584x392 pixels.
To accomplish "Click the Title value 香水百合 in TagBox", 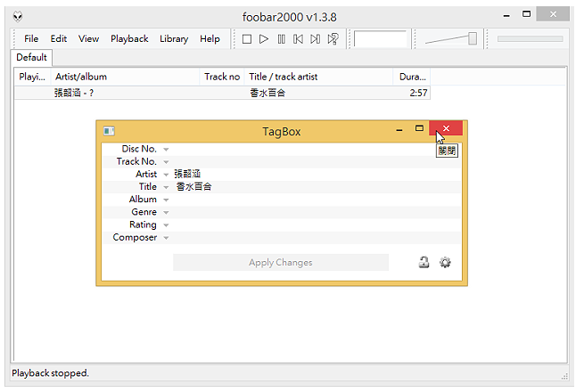I will coord(193,186).
